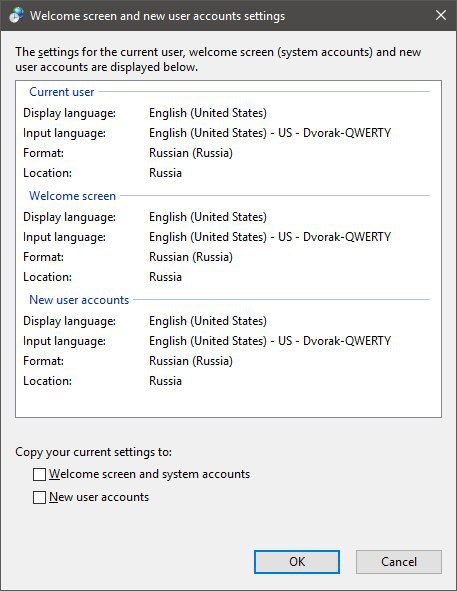
Task: Click New user accounts Display language value
Action: pos(208,321)
